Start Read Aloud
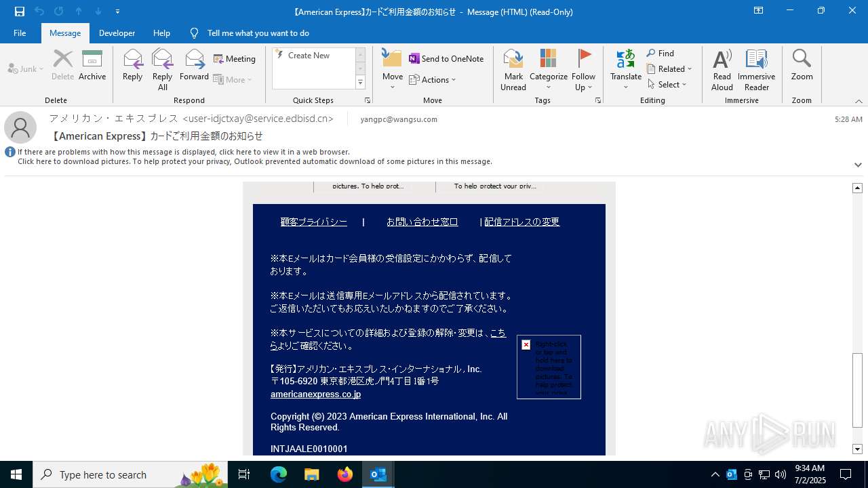The height and width of the screenshot is (488, 868). 722,69
